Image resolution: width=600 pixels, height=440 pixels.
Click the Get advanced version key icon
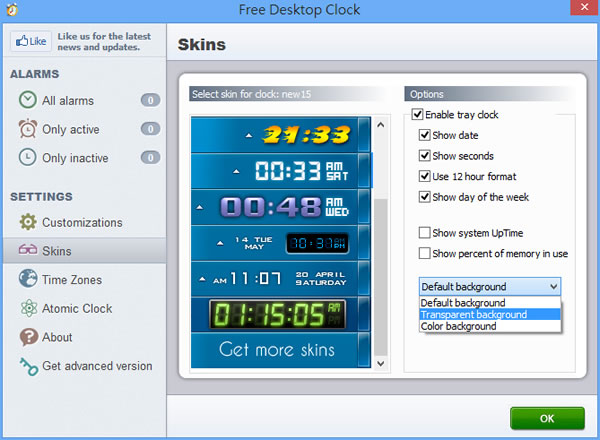click(28, 367)
